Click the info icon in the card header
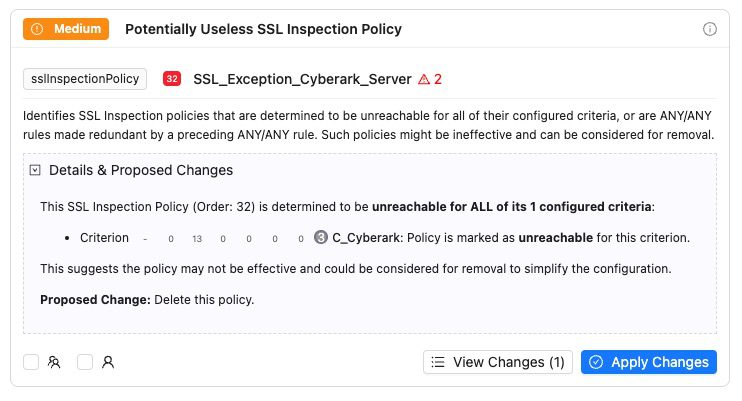Screen dimensions: 742x401 click(x=710, y=29)
